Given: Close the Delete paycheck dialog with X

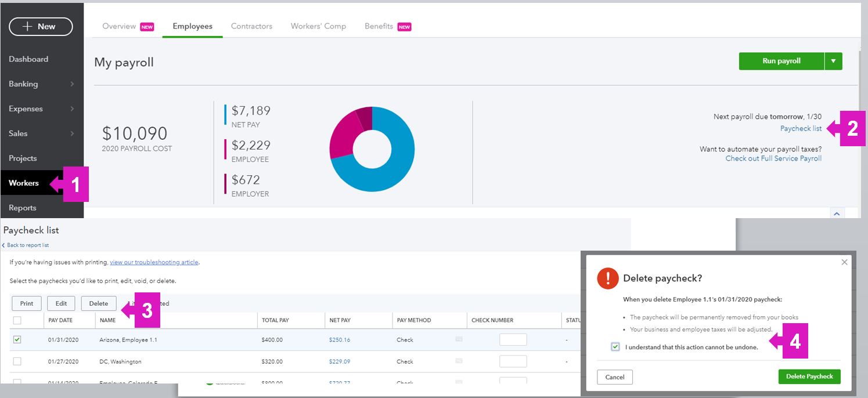Looking at the screenshot, I should coord(844,262).
